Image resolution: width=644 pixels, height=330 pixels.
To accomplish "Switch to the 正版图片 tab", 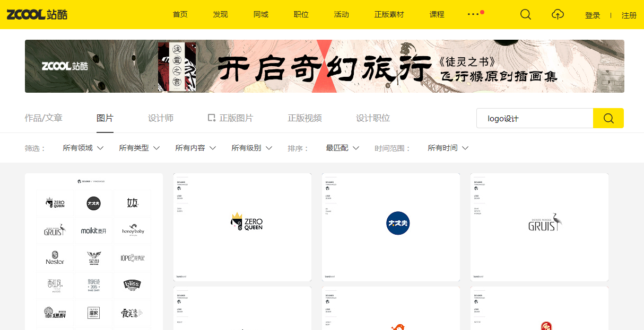I will point(230,118).
